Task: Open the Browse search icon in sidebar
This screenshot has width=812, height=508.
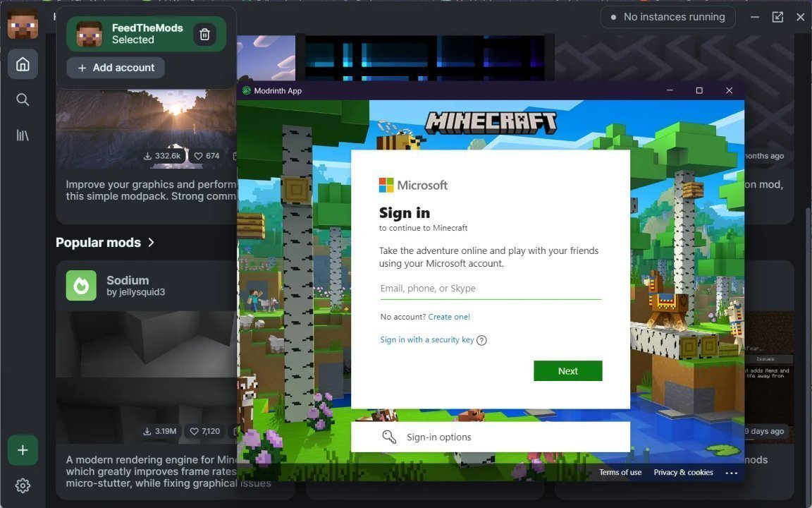Action: [23, 99]
